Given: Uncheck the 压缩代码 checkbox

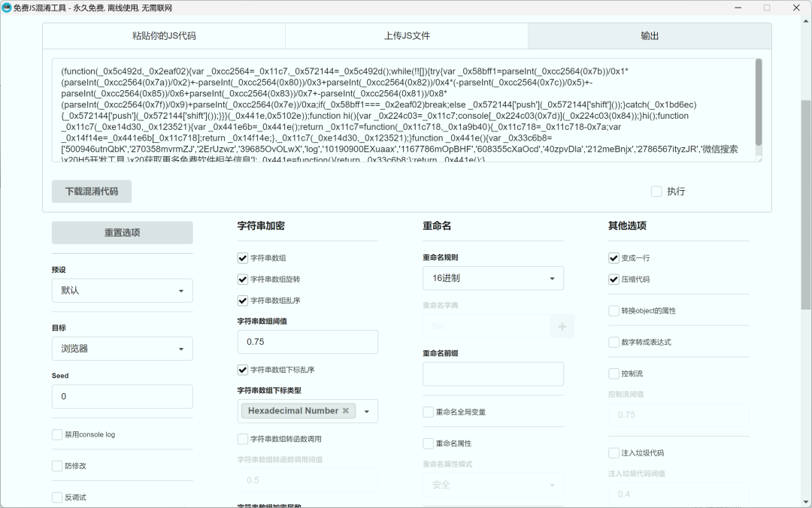Looking at the screenshot, I should click(x=614, y=279).
